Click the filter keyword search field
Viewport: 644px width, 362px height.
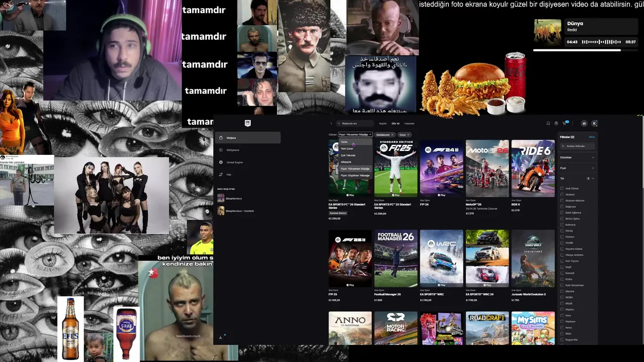click(x=578, y=146)
